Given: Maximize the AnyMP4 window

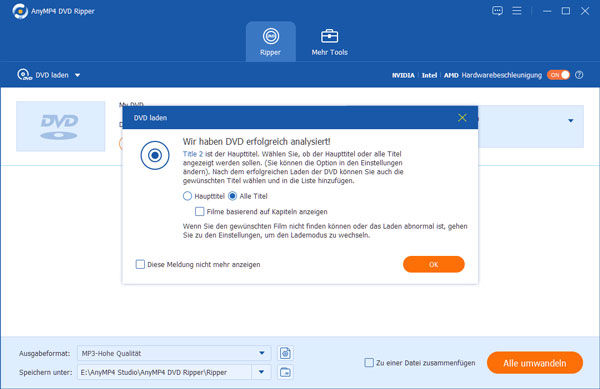Looking at the screenshot, I should (566, 11).
